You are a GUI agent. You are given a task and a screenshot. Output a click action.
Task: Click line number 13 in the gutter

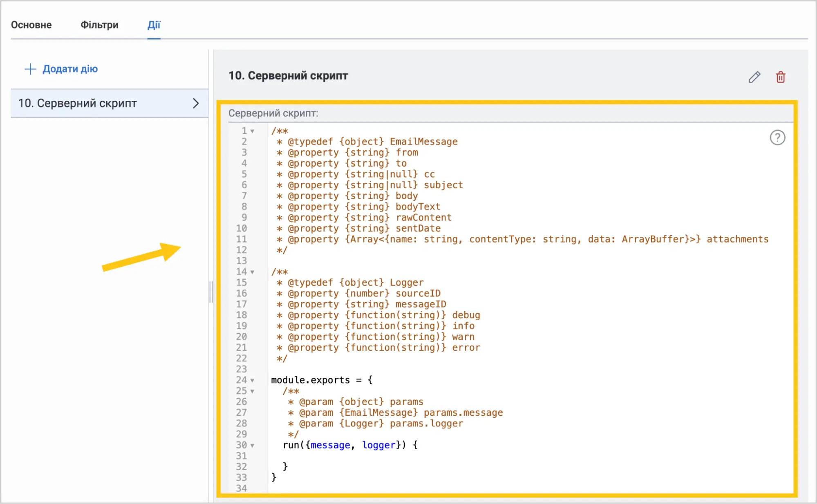[x=241, y=261]
